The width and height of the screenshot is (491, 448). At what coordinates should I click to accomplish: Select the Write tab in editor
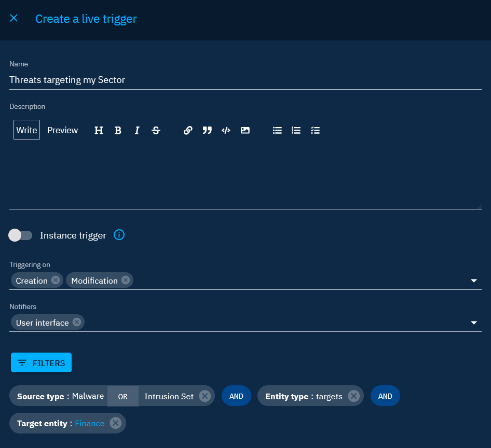[x=26, y=130]
